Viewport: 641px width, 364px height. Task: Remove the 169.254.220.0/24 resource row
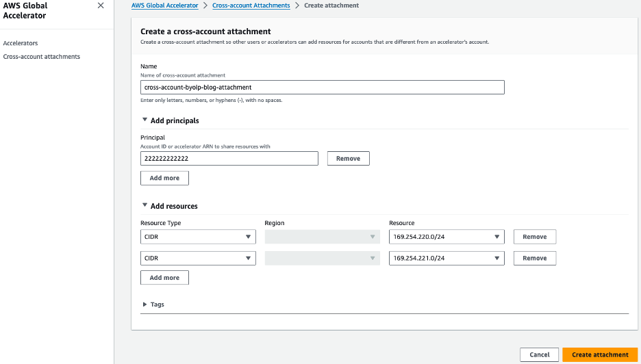point(535,237)
